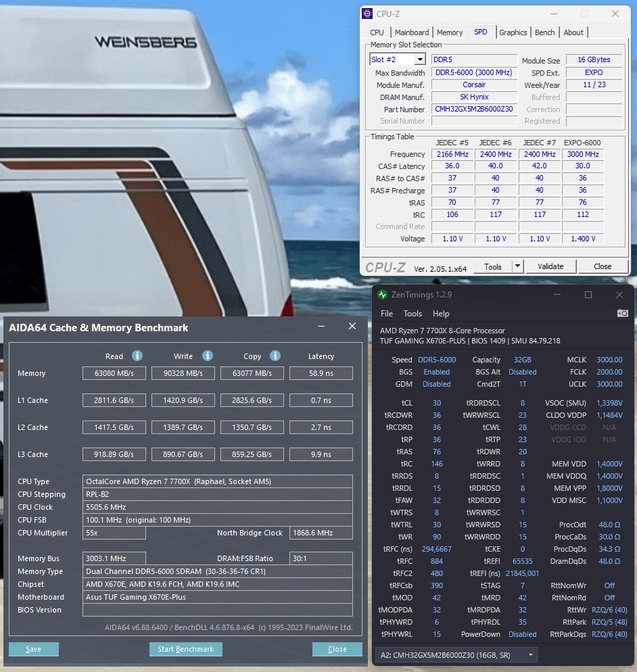Close the ZenTimings window

(619, 295)
